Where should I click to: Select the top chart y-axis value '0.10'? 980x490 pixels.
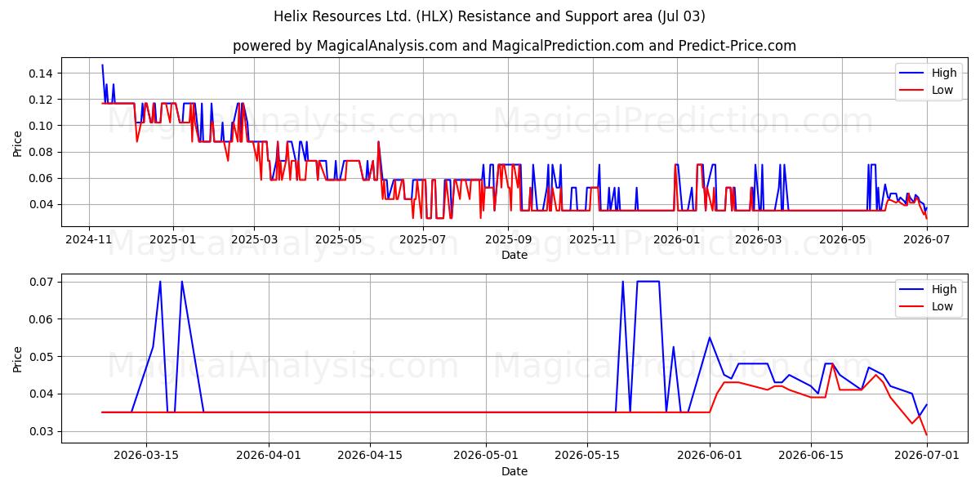[x=42, y=126]
